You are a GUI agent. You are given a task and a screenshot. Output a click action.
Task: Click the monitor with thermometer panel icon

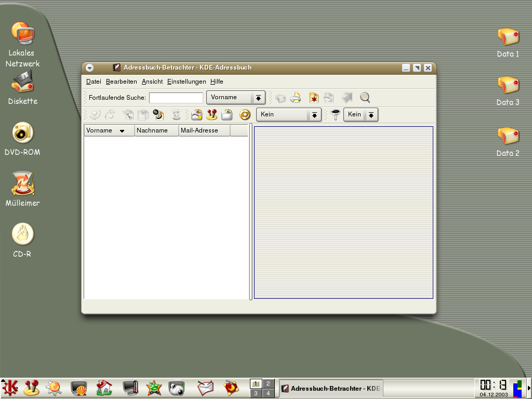click(x=130, y=388)
